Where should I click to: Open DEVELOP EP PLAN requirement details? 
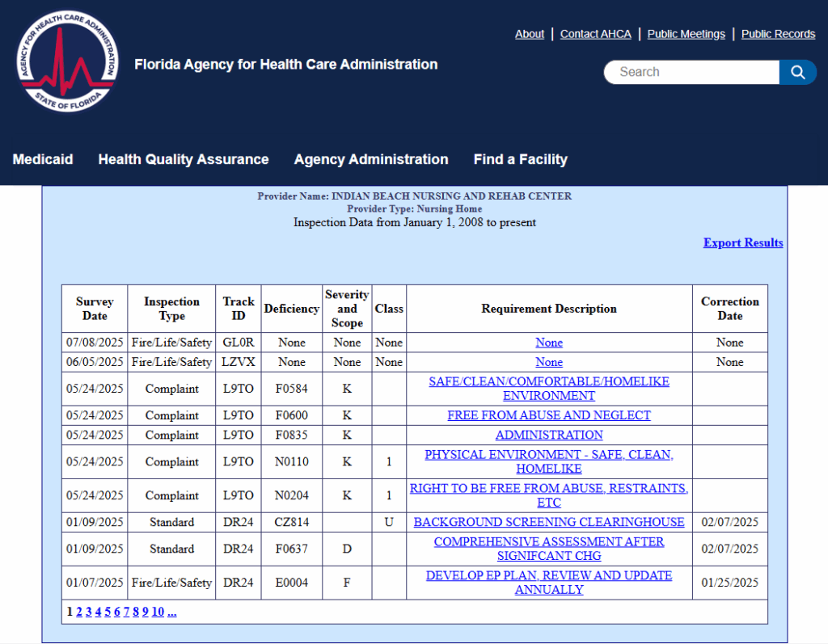(549, 582)
